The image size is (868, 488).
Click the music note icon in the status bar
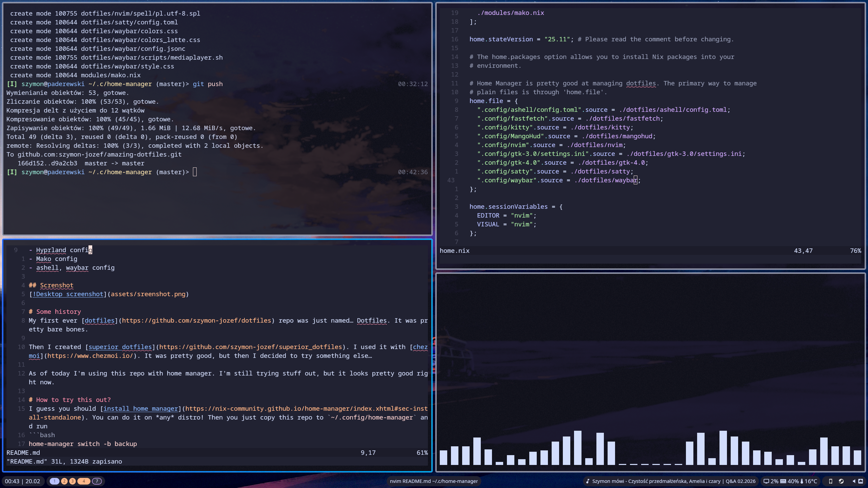[x=588, y=481]
